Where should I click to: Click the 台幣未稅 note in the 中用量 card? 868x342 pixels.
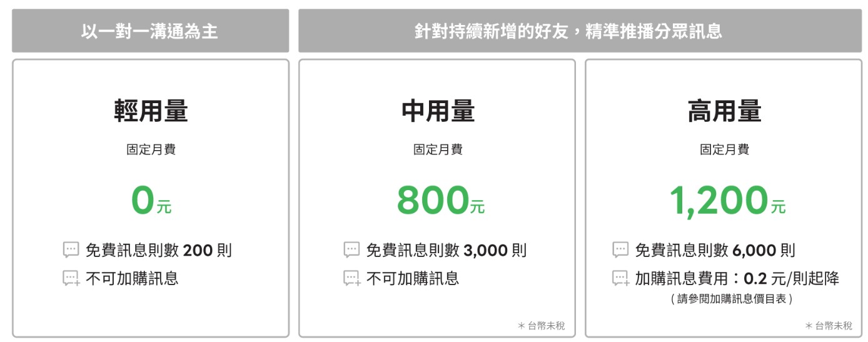[541, 326]
